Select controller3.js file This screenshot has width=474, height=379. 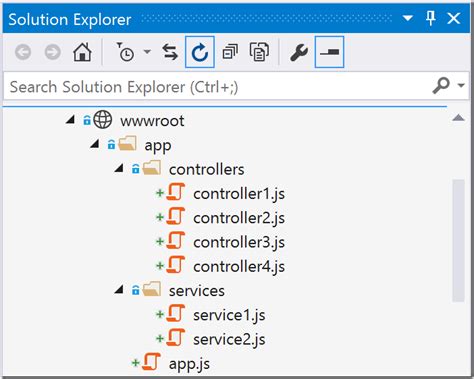click(239, 243)
